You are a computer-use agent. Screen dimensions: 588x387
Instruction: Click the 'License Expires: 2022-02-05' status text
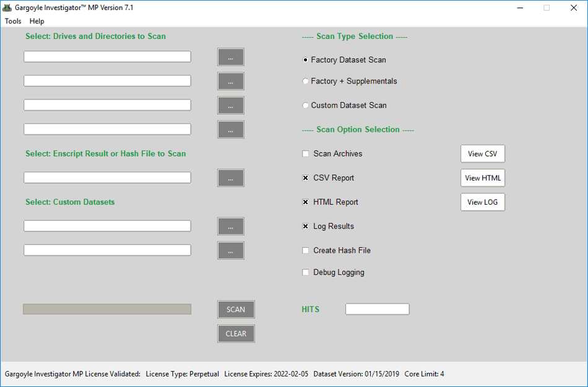[266, 374]
